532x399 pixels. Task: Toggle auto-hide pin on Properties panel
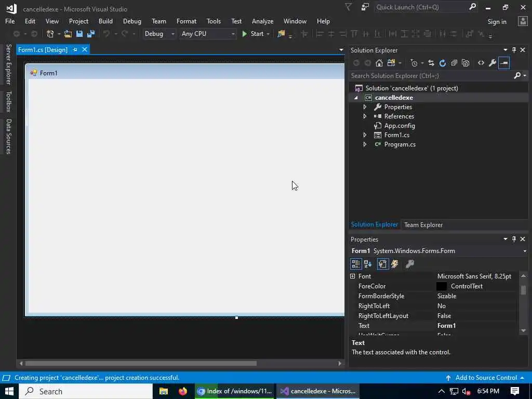(514, 239)
